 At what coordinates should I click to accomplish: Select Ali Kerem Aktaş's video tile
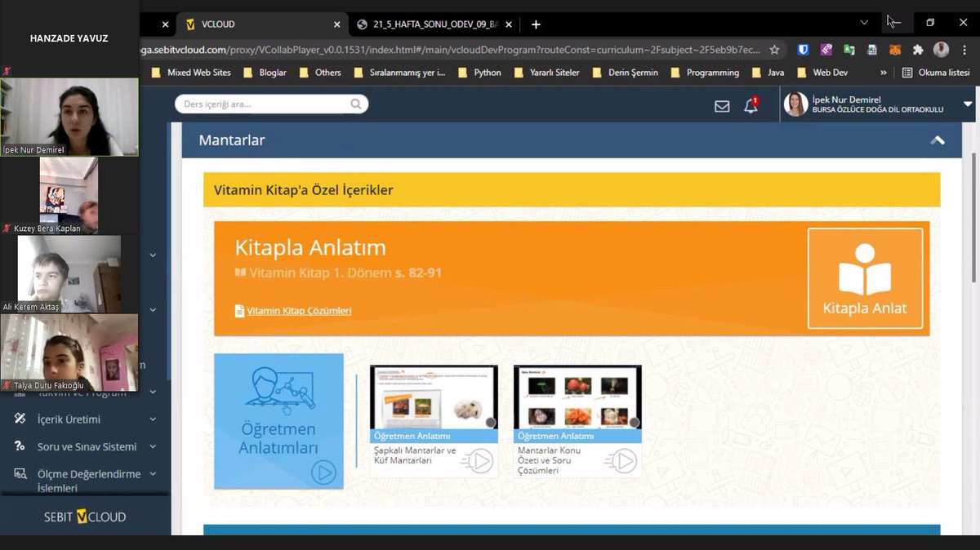point(69,274)
